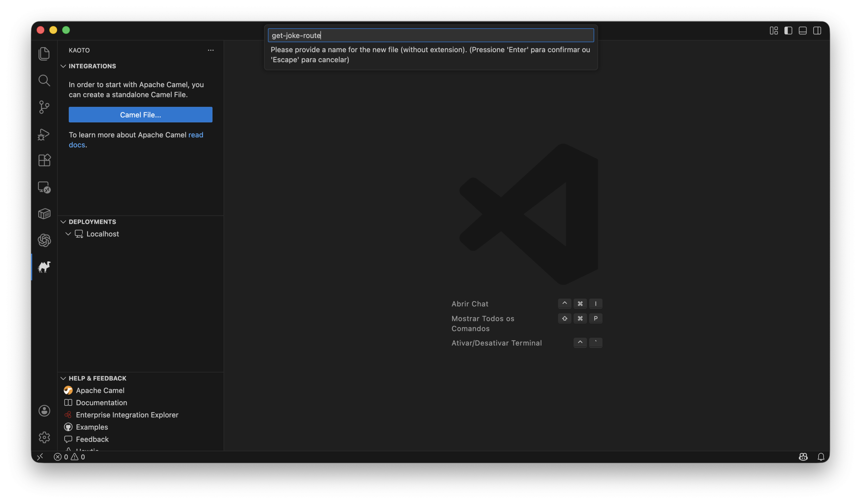Screen dimensions: 861x504
Task: Open the Search view icon
Action: tap(44, 80)
